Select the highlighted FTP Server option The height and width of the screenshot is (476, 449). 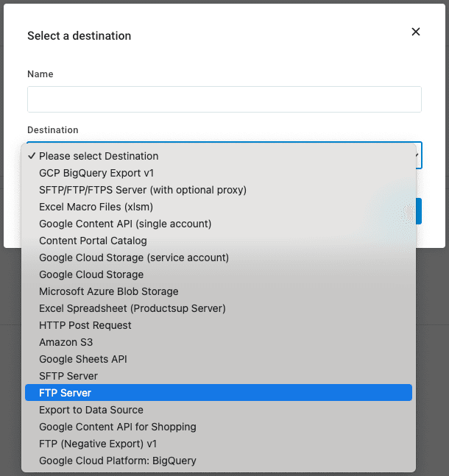coord(66,393)
